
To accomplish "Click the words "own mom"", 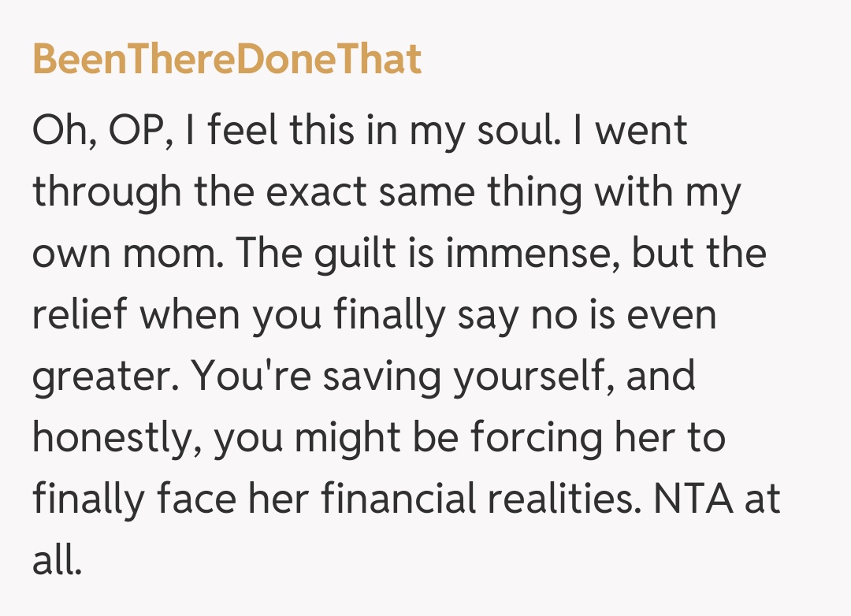I will [x=125, y=253].
